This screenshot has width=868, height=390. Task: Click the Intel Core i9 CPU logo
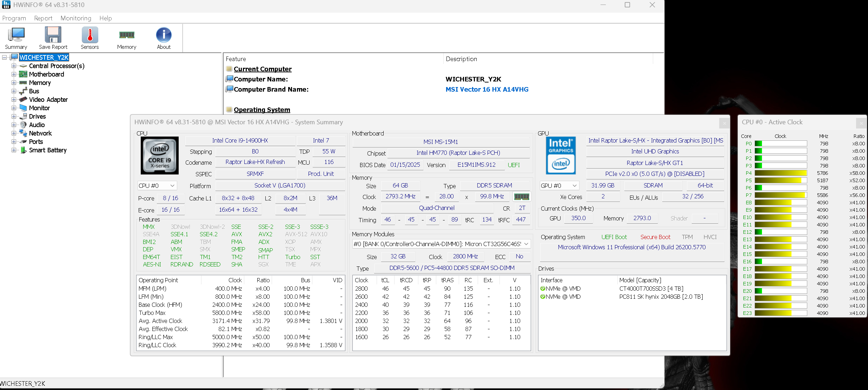160,156
